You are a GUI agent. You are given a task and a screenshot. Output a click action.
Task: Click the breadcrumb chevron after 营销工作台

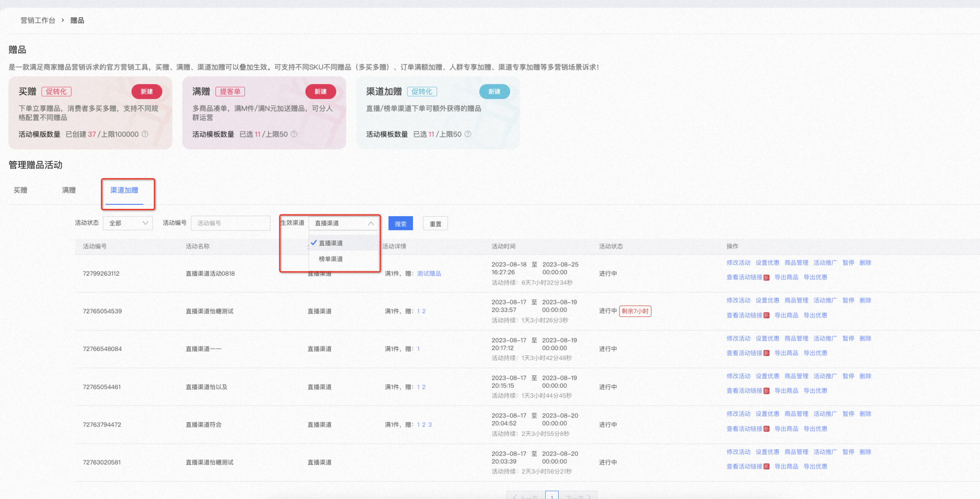(x=63, y=20)
